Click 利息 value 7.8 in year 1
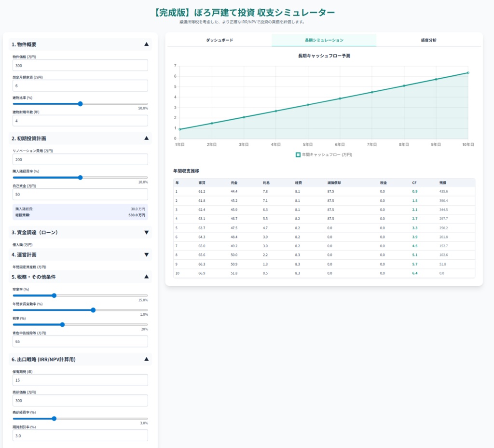The image size is (494, 448). click(x=265, y=191)
